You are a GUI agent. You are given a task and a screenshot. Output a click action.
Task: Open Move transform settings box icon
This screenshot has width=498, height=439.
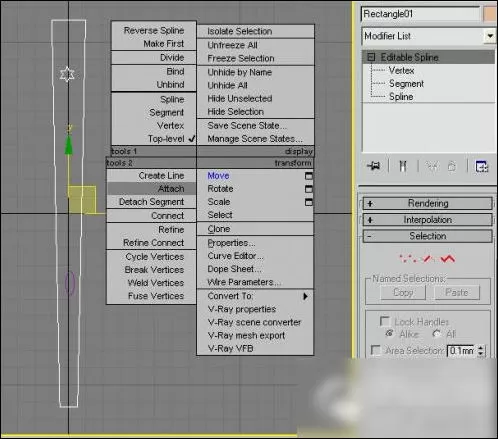point(309,176)
